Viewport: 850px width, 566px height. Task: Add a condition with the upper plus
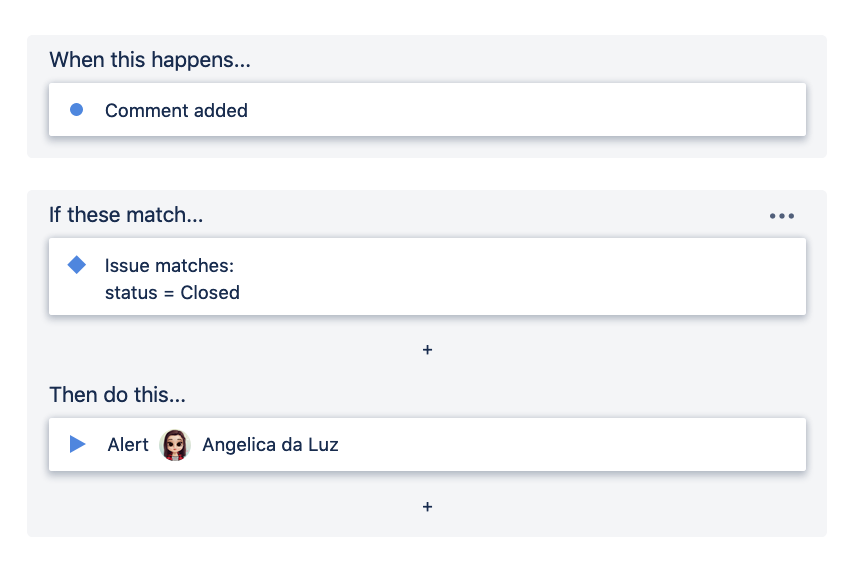tap(427, 351)
